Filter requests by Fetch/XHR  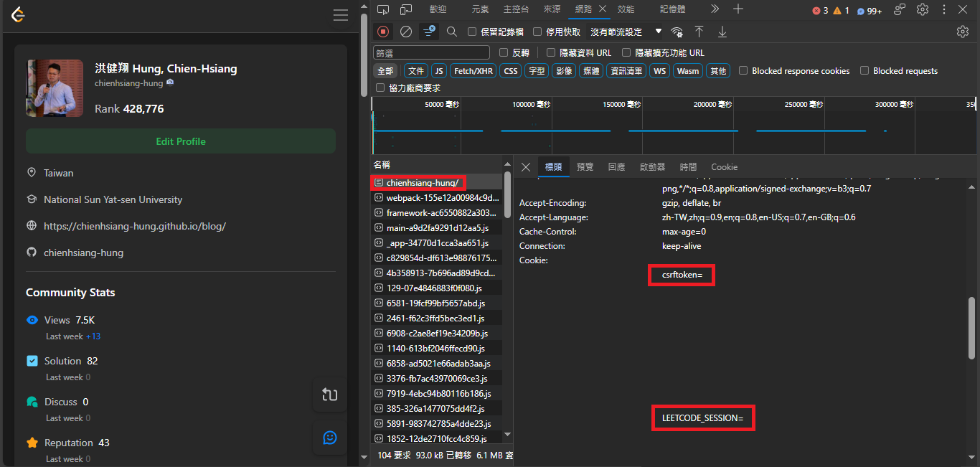473,71
